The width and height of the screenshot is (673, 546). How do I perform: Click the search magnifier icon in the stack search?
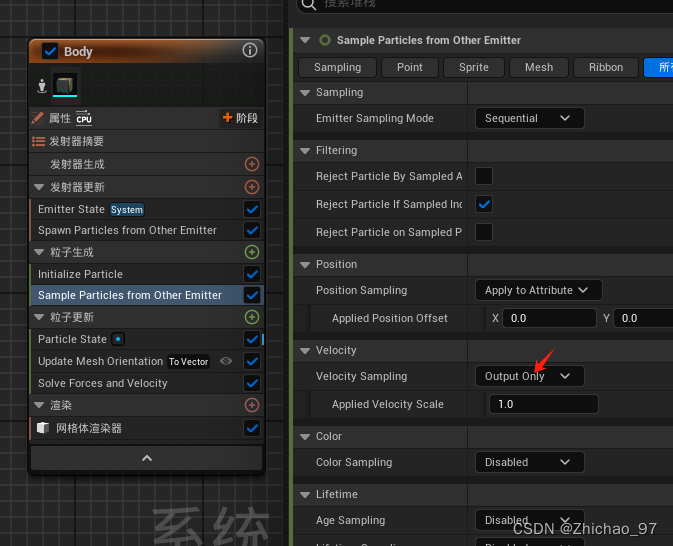click(309, 4)
